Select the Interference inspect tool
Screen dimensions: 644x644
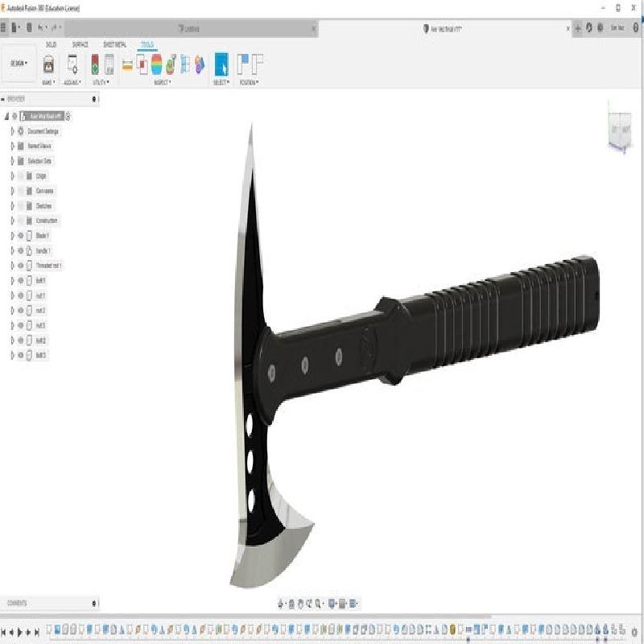pos(142,64)
